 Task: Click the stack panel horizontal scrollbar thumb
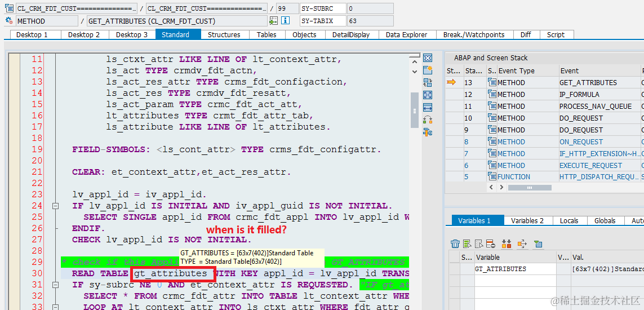pos(530,188)
